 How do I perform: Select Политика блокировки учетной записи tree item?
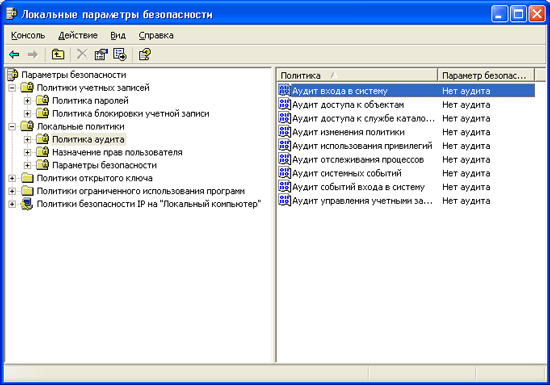pyautogui.click(x=130, y=113)
